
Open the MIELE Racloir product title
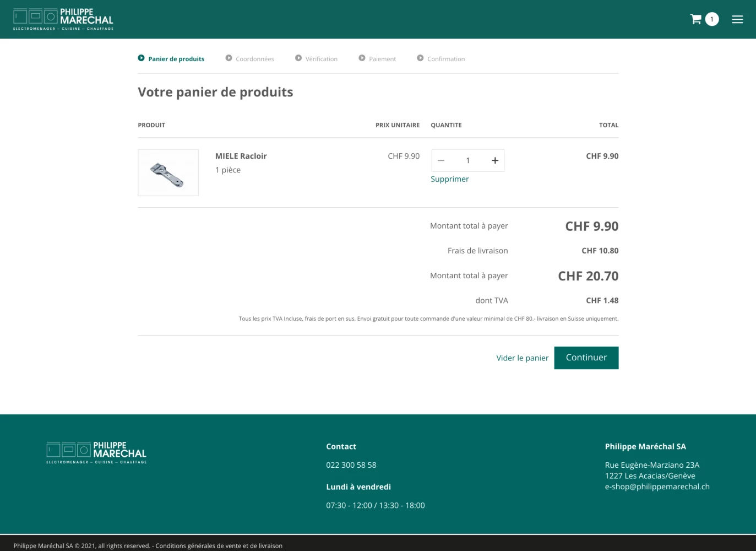click(241, 156)
